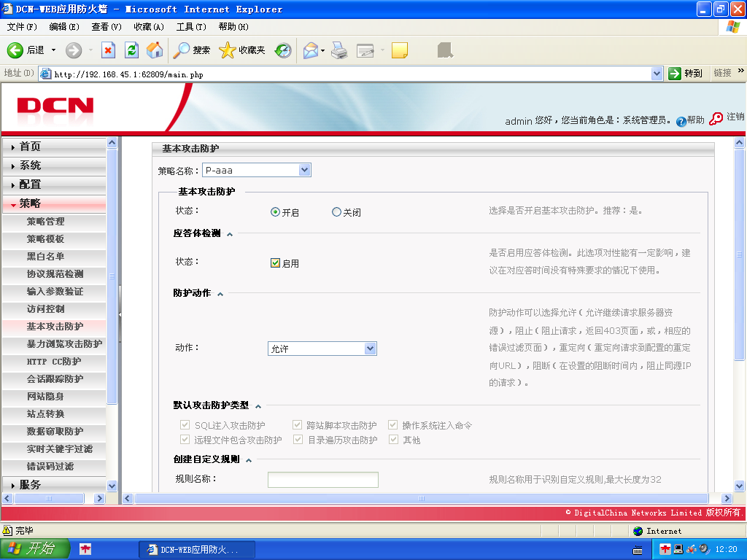The height and width of the screenshot is (560, 747).
Task: Click the History clock icon
Action: pos(283,50)
